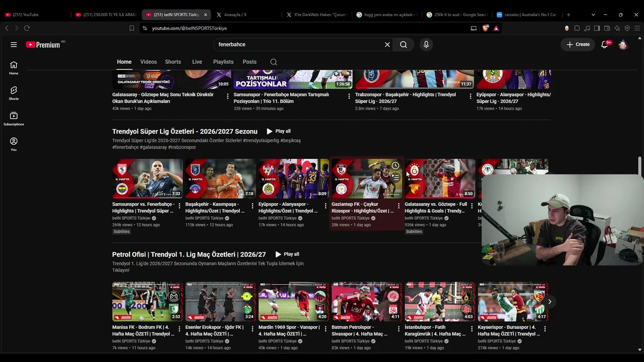
Task: Reload the page in browser toolbar
Action: pos(27,28)
